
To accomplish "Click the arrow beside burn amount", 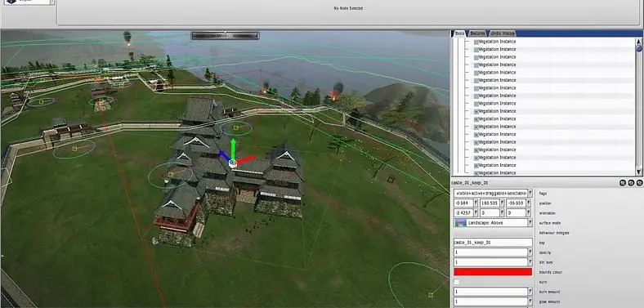I will tap(530, 292).
